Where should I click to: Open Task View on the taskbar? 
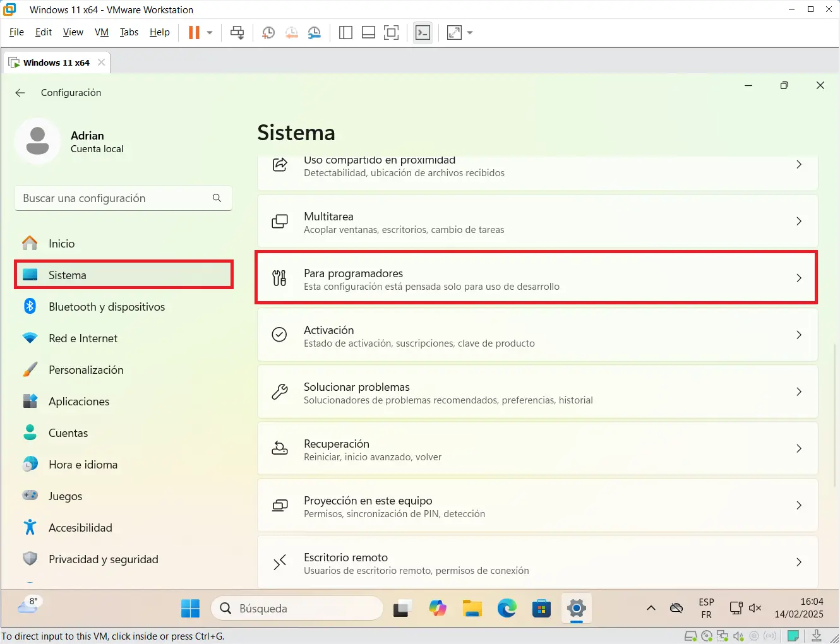(402, 609)
